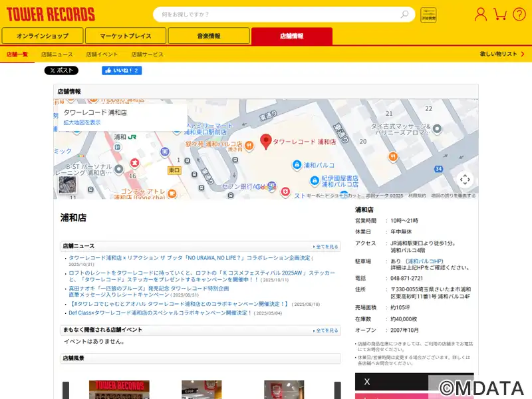The image size is (532, 399).
Task: Click the red タワーレコード 浦和店 map pin
Action: [x=265, y=142]
